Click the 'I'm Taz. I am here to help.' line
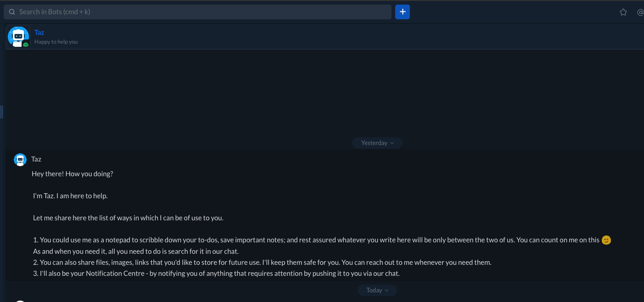This screenshot has width=644, height=302. point(70,196)
